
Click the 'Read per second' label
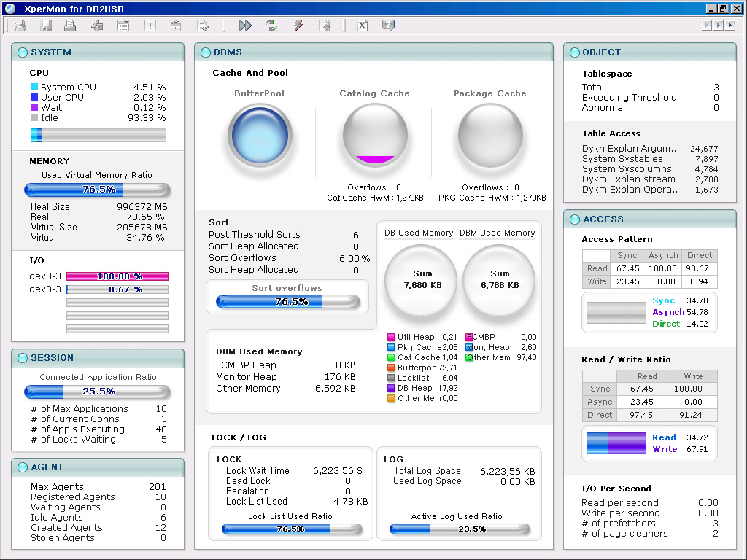(x=620, y=503)
